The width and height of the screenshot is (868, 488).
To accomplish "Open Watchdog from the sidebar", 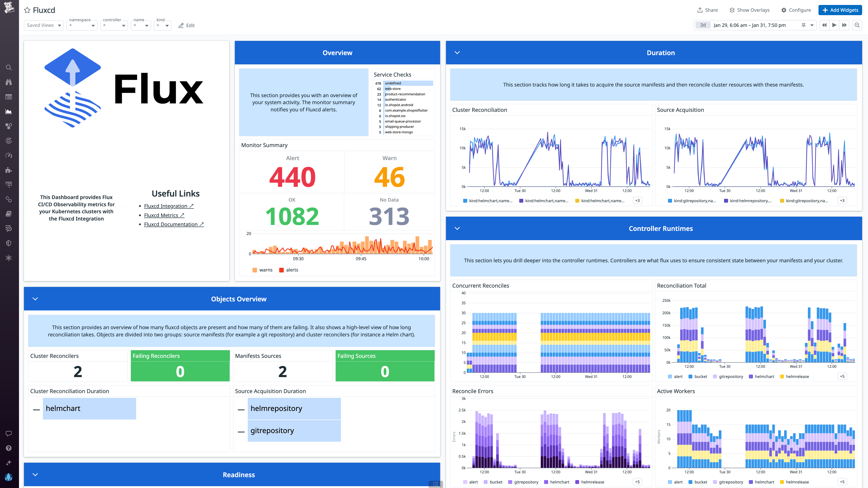I will [9, 82].
